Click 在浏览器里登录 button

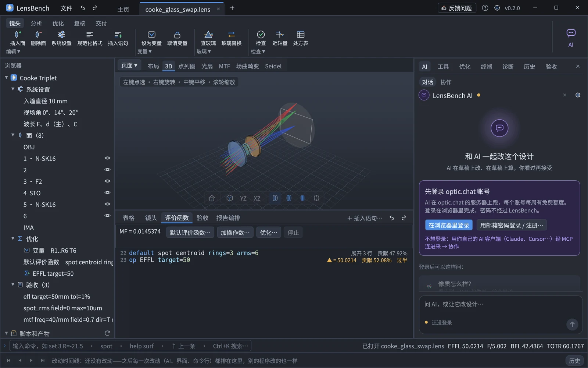coord(449,225)
